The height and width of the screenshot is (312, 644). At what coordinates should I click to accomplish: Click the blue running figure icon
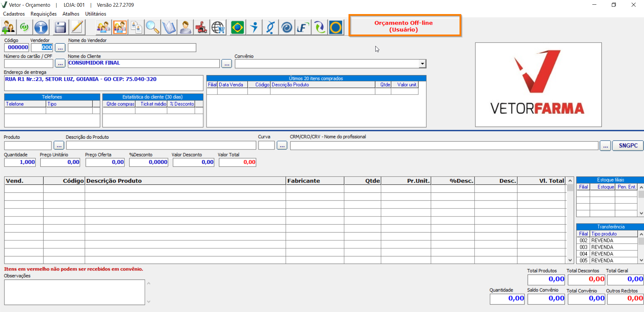click(x=254, y=27)
